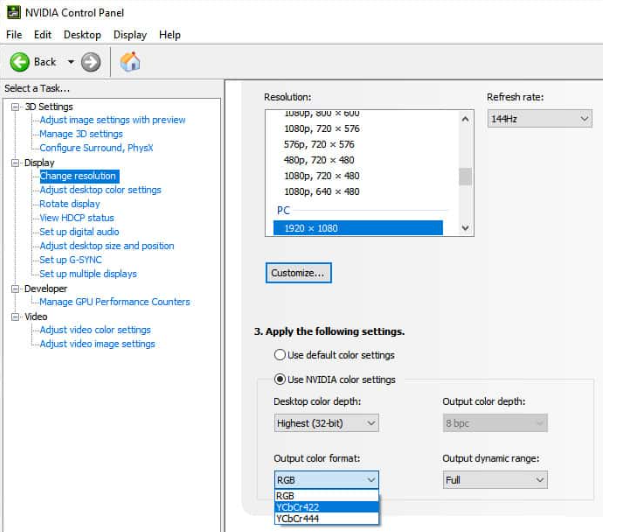Select Use NVIDIA color settings radio
This screenshot has width=619, height=532.
[280, 379]
